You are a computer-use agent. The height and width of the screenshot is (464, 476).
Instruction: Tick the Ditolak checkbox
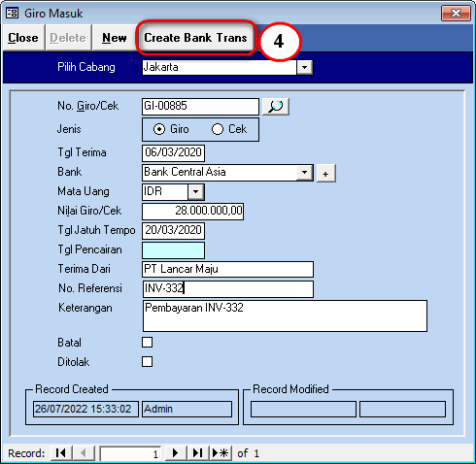147,362
